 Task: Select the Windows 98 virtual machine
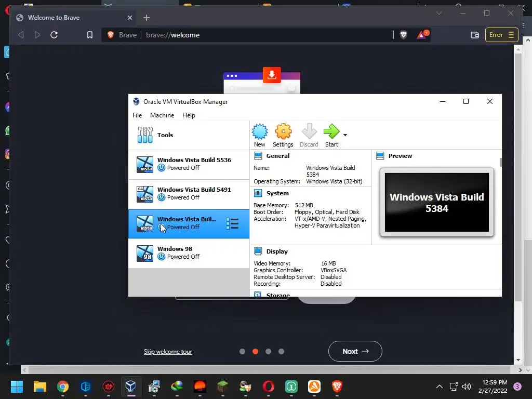(x=189, y=253)
